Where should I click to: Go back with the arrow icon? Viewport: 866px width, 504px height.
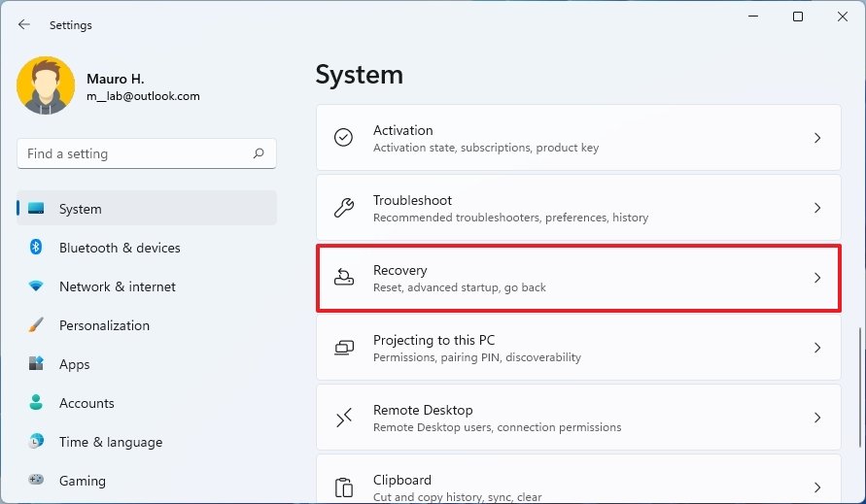pos(23,24)
